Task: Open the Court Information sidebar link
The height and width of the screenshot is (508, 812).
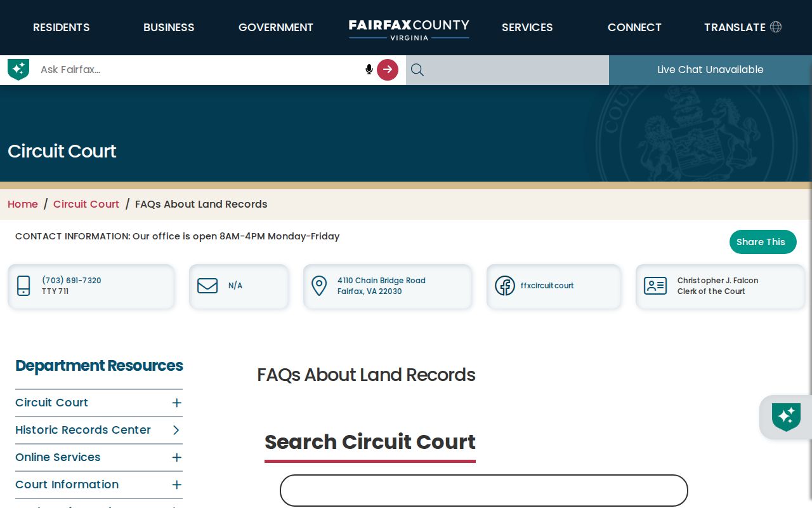Action: click(67, 485)
